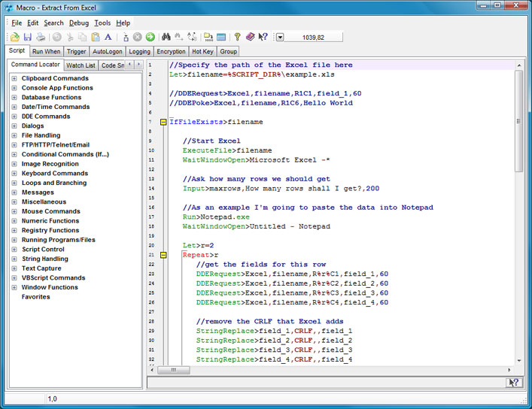Switch to the AutoLogon tab
The width and height of the screenshot is (532, 409).
click(x=107, y=52)
